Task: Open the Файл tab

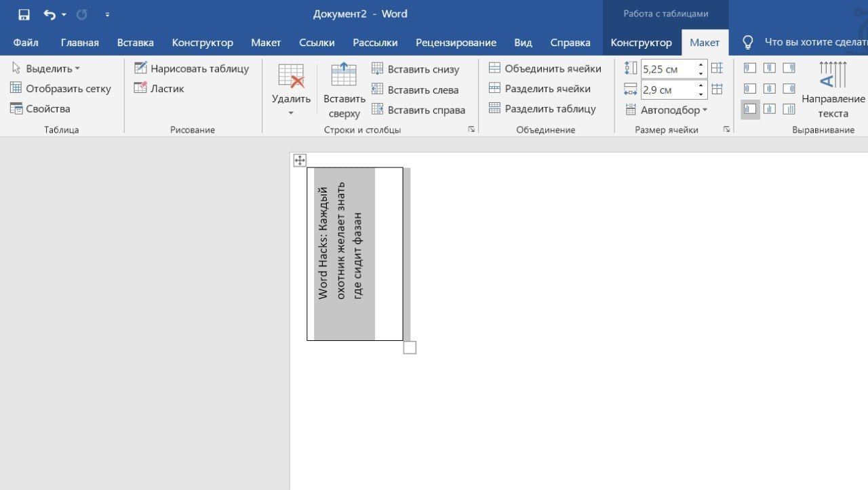Action: point(26,42)
